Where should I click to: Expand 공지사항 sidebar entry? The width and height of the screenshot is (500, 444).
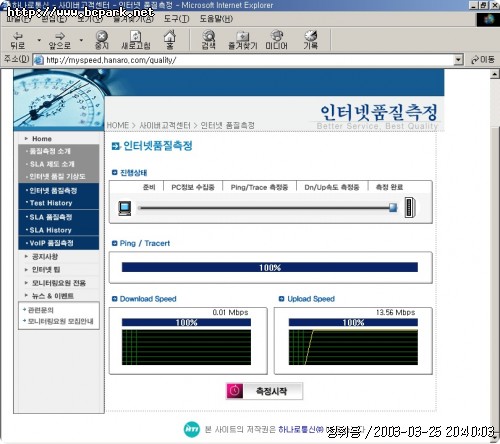[45, 257]
